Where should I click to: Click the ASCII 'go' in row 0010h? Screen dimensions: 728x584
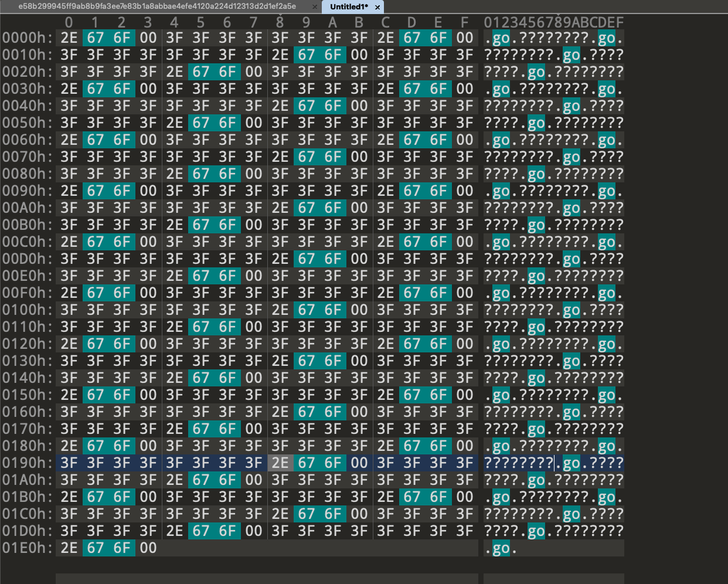[x=571, y=56]
